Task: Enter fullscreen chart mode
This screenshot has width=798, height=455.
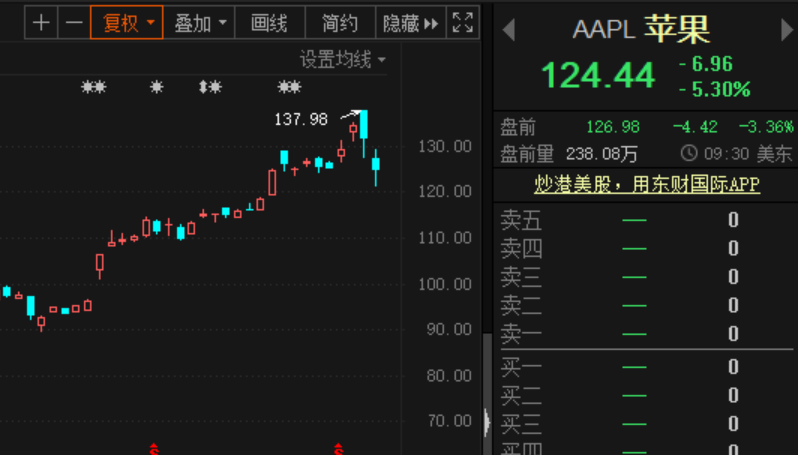Action: (463, 23)
